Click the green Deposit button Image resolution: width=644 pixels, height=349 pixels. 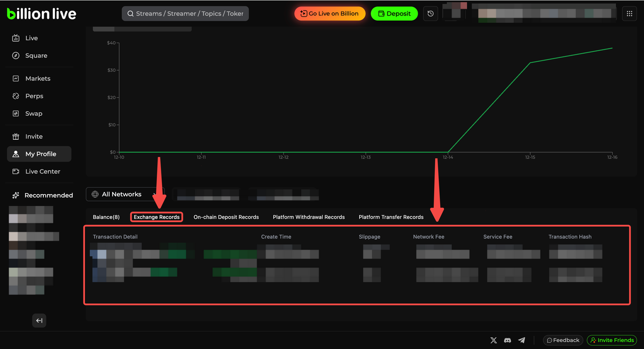[x=394, y=14]
